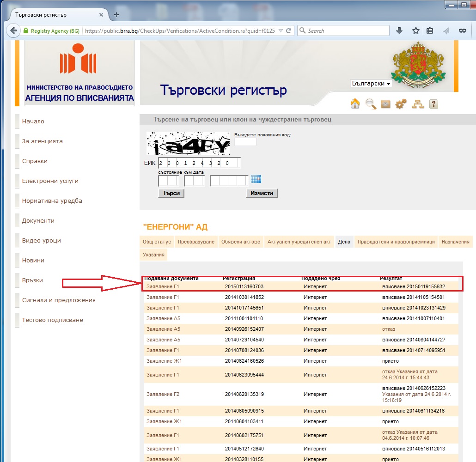Click the home icon below the coat of arms
Image resolution: width=476 pixels, height=462 pixels.
[355, 104]
